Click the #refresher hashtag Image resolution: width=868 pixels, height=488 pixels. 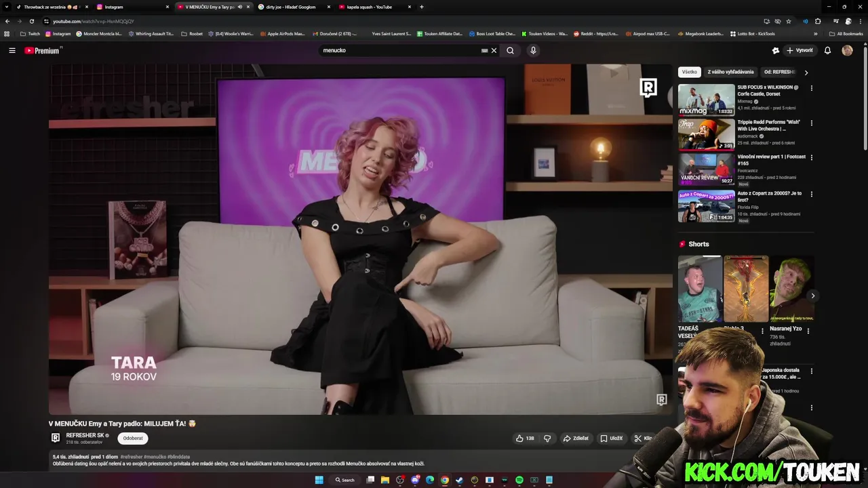(132, 457)
